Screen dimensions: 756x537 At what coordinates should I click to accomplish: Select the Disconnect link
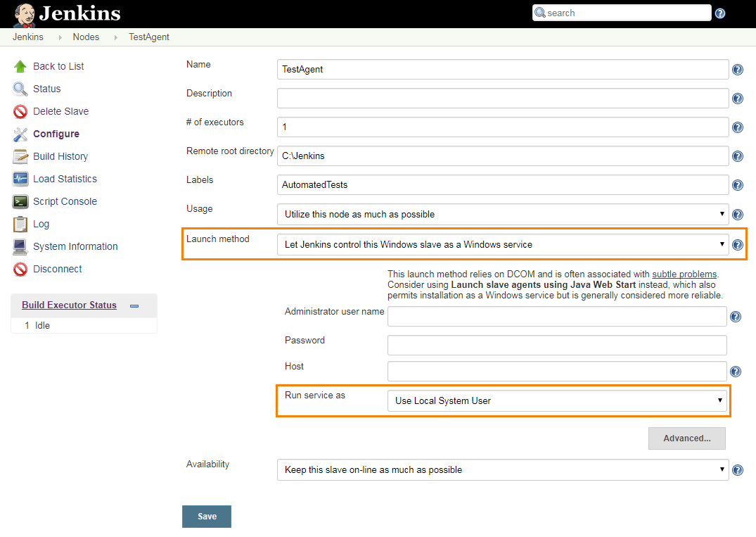pyautogui.click(x=58, y=270)
